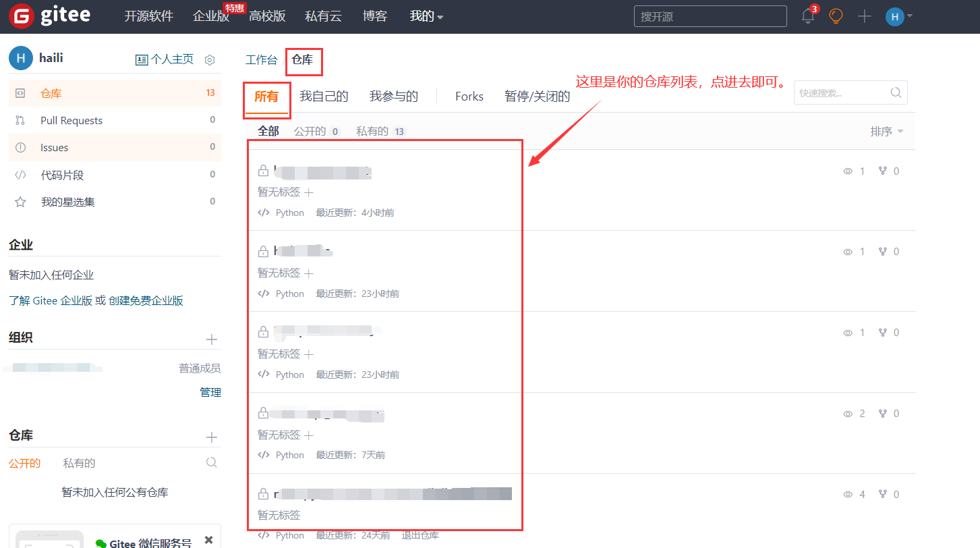The image size is (980, 548).
Task: Expand the user avatar menu in header
Action: click(x=899, y=16)
